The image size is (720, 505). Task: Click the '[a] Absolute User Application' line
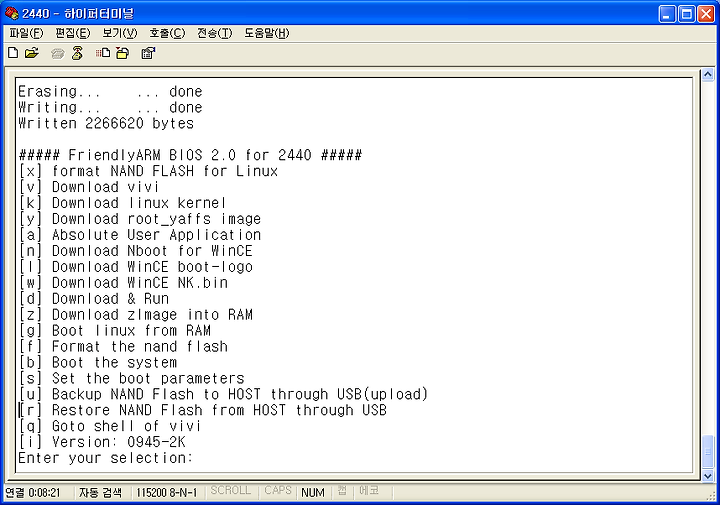coord(140,235)
